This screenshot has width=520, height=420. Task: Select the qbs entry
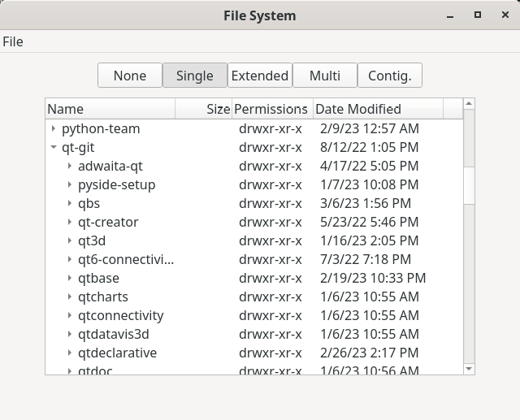[89, 203]
